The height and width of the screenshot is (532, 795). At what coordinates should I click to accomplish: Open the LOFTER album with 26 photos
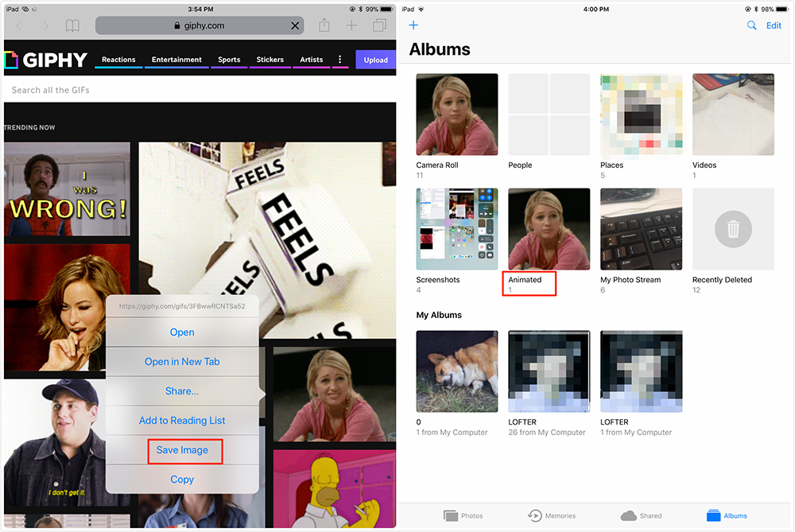click(x=549, y=371)
